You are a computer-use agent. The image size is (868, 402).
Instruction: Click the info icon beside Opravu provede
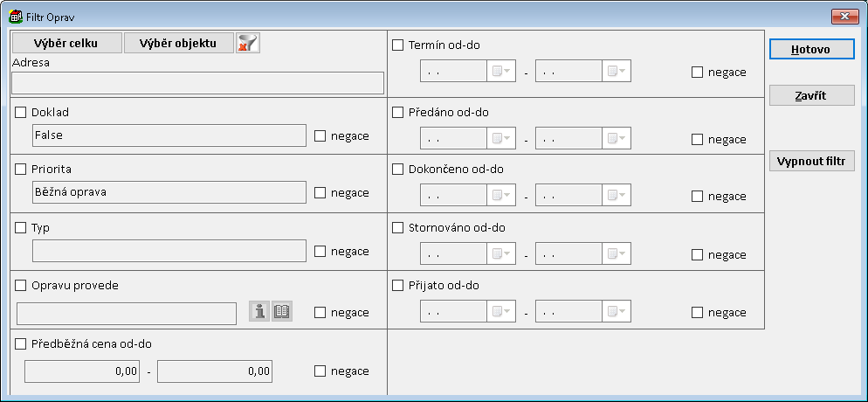point(259,312)
